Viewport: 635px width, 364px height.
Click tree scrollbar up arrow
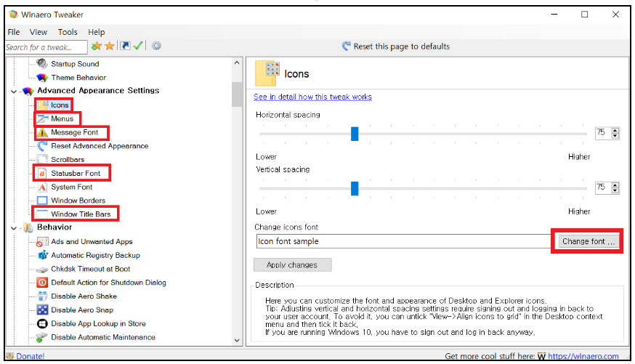pyautogui.click(x=237, y=62)
